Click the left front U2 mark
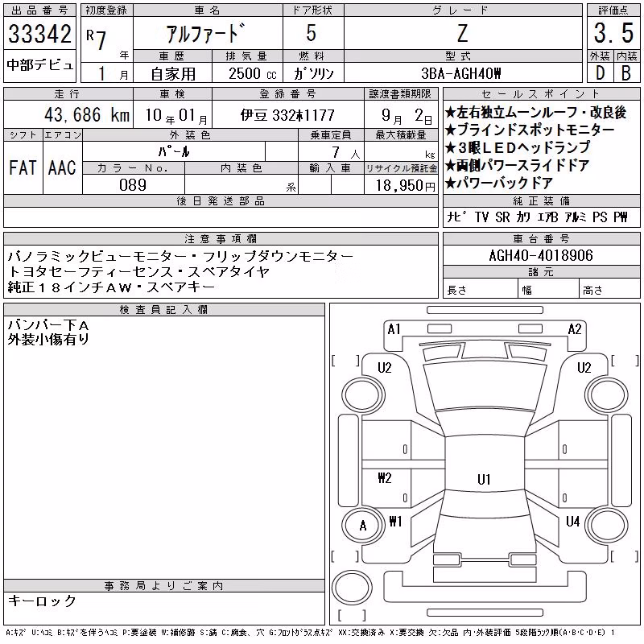 click(x=385, y=368)
